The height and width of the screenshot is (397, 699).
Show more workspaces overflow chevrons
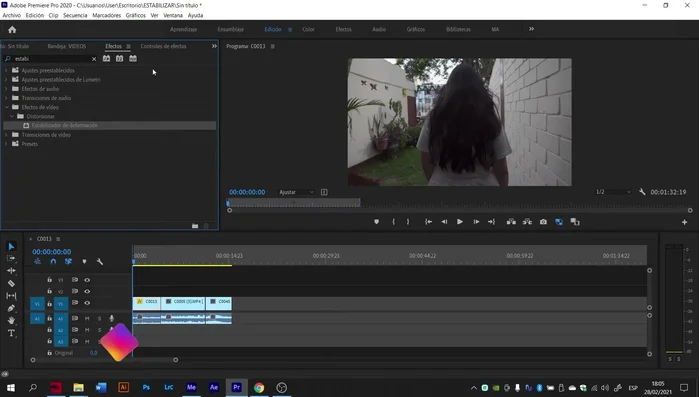[x=531, y=29]
